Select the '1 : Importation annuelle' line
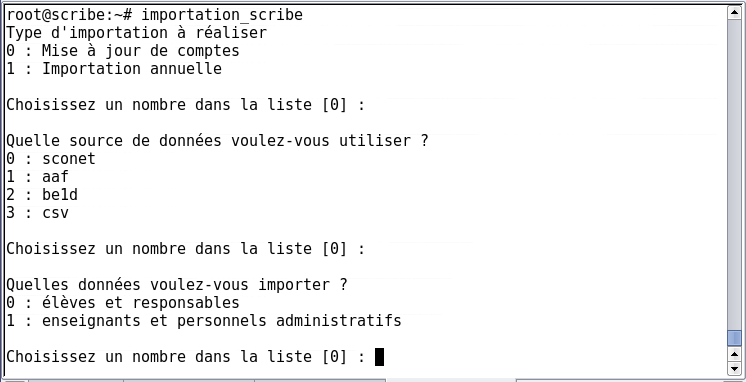Image resolution: width=746 pixels, height=382 pixels. [x=114, y=69]
